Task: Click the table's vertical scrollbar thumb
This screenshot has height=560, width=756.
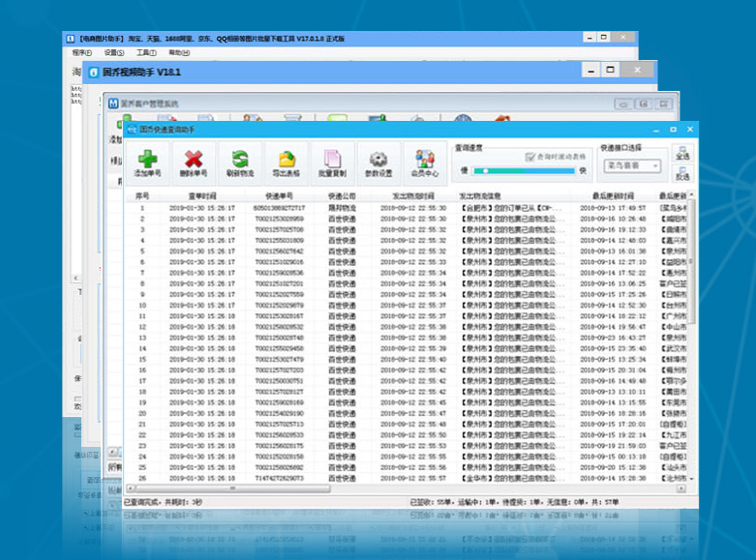Action: 691,261
